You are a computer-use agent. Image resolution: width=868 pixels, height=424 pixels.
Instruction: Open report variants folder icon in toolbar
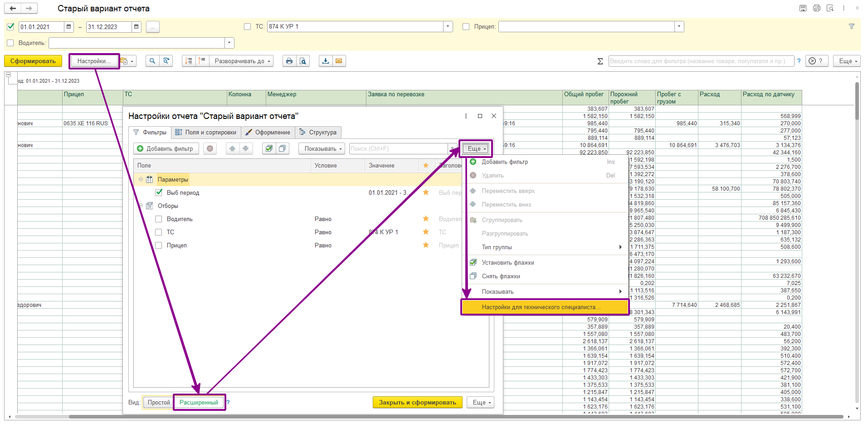click(x=128, y=61)
